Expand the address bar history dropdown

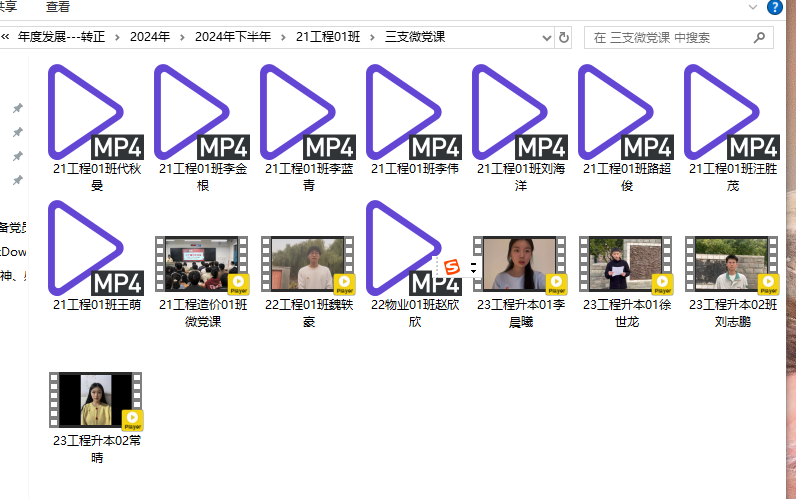(546, 37)
